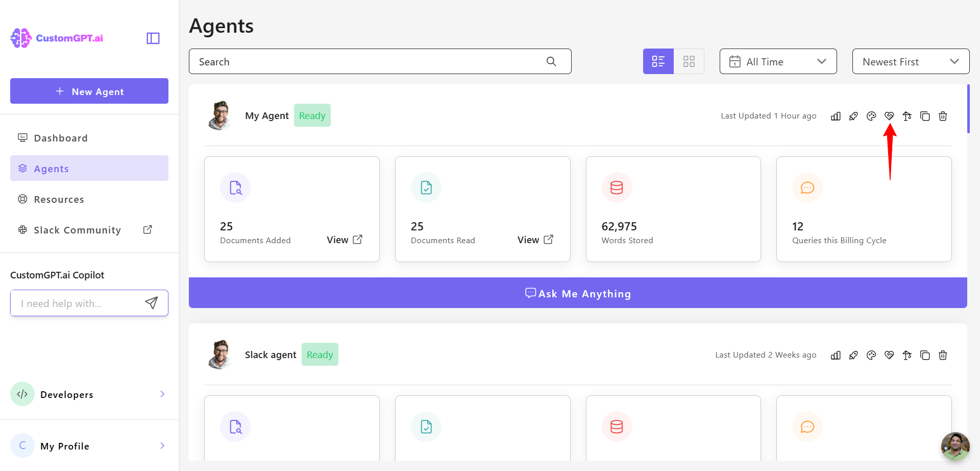The height and width of the screenshot is (471, 980).
Task: Click 'Last Updated 2 Weeks ago' text
Action: click(766, 355)
